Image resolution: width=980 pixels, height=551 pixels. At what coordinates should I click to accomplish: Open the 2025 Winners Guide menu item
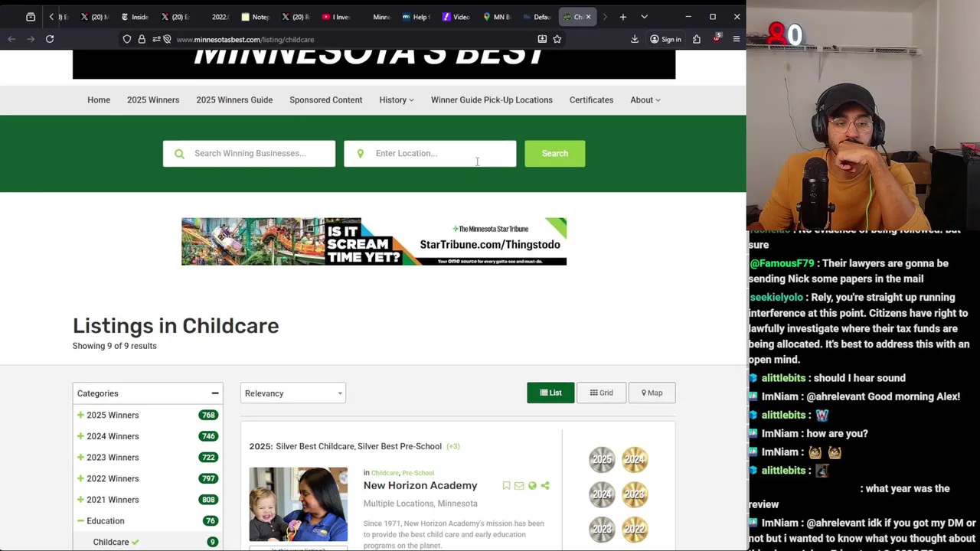[x=234, y=100]
